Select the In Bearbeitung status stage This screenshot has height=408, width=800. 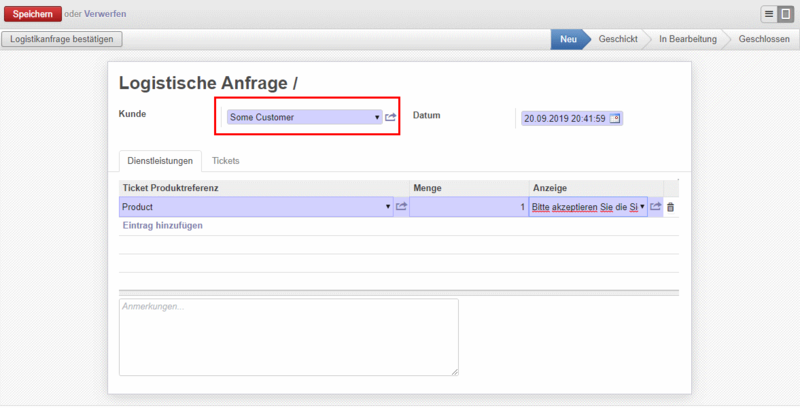688,39
